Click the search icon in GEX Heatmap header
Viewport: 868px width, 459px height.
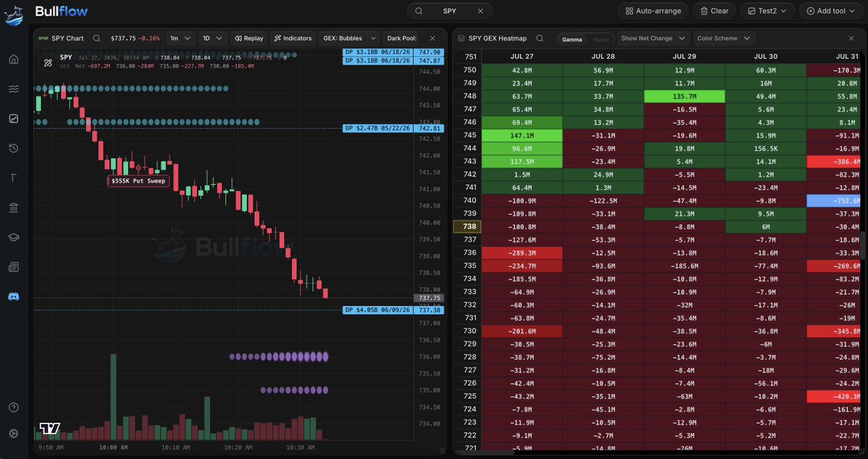(541, 38)
